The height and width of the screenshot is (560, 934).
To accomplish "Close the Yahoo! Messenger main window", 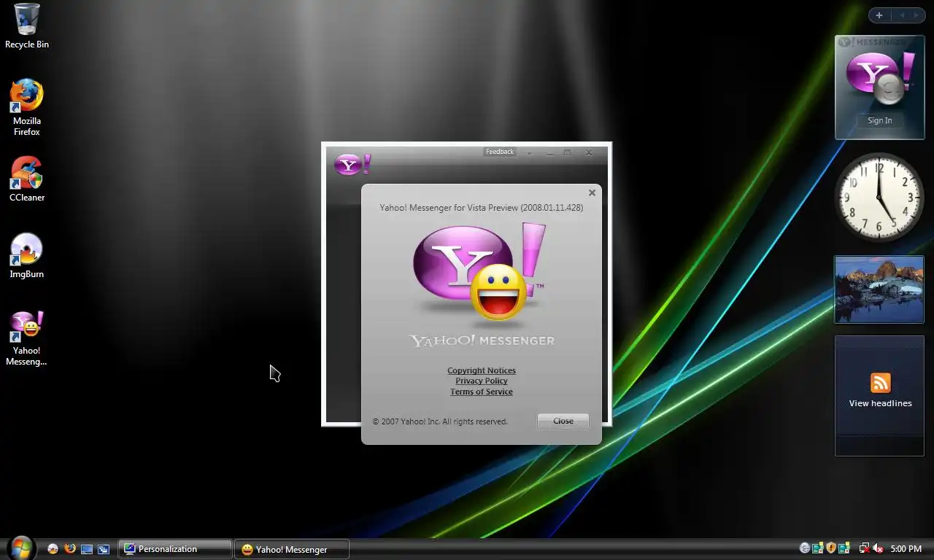I will [x=589, y=152].
